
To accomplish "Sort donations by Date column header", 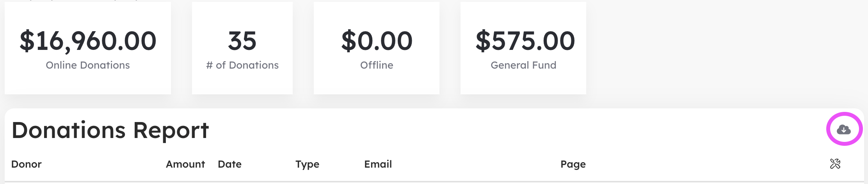I will tap(229, 164).
